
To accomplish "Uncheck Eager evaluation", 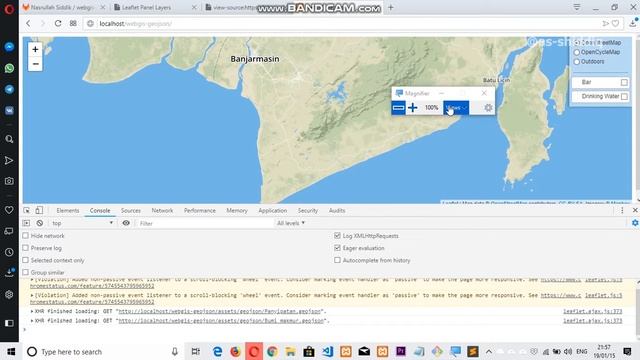I will pyautogui.click(x=337, y=248).
